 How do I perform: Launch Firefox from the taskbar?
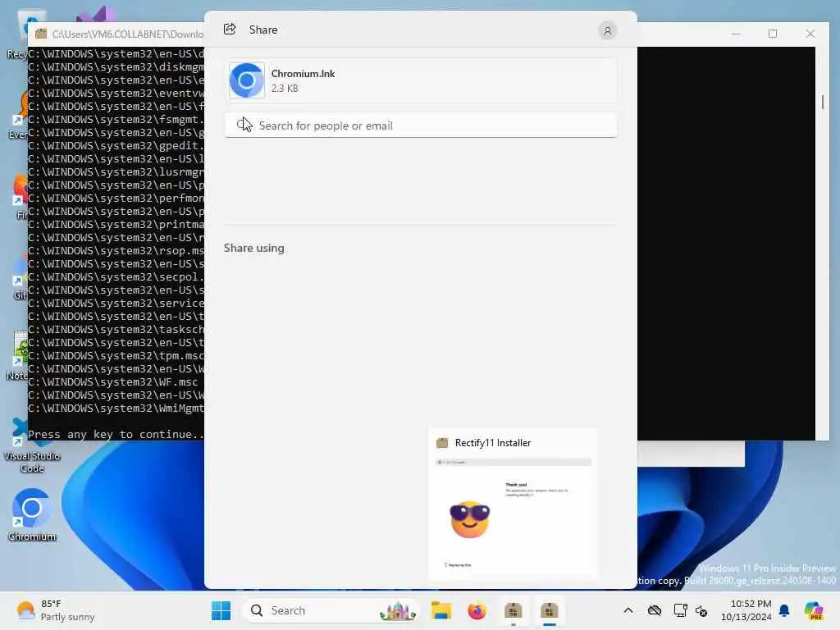[x=477, y=610]
